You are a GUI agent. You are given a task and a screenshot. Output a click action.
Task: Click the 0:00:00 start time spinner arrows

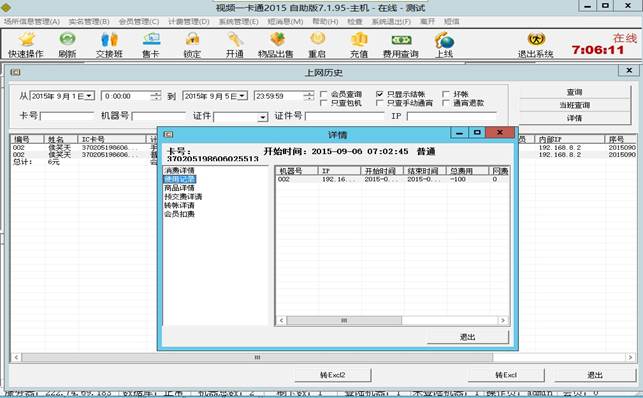point(155,96)
